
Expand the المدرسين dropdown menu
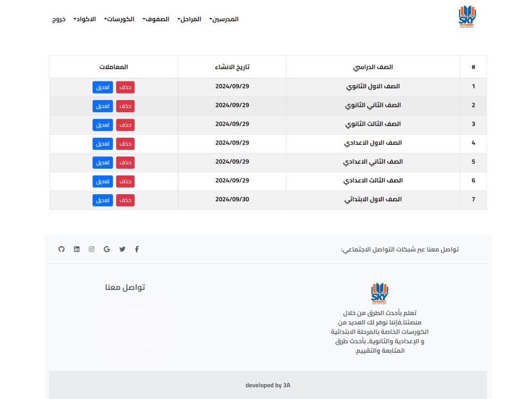[224, 19]
